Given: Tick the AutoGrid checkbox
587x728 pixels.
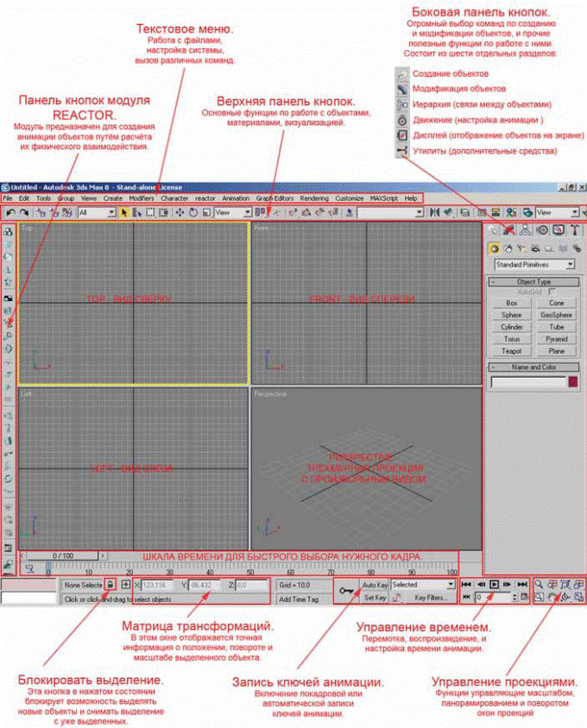Looking at the screenshot, I should 552,293.
